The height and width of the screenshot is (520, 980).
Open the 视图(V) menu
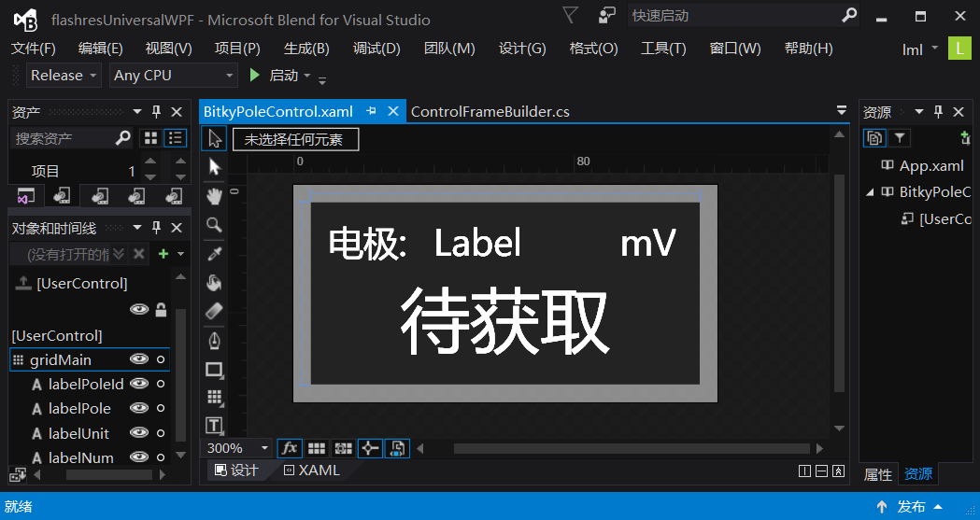[169, 49]
